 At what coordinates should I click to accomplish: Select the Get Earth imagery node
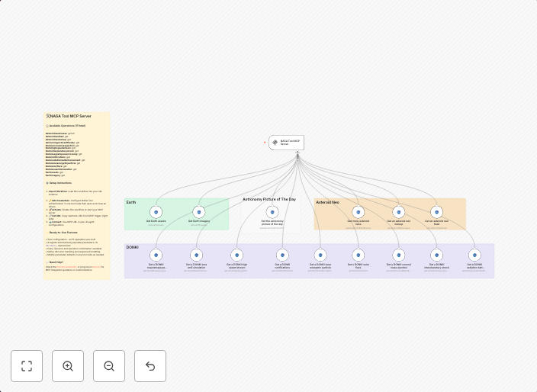pos(199,212)
